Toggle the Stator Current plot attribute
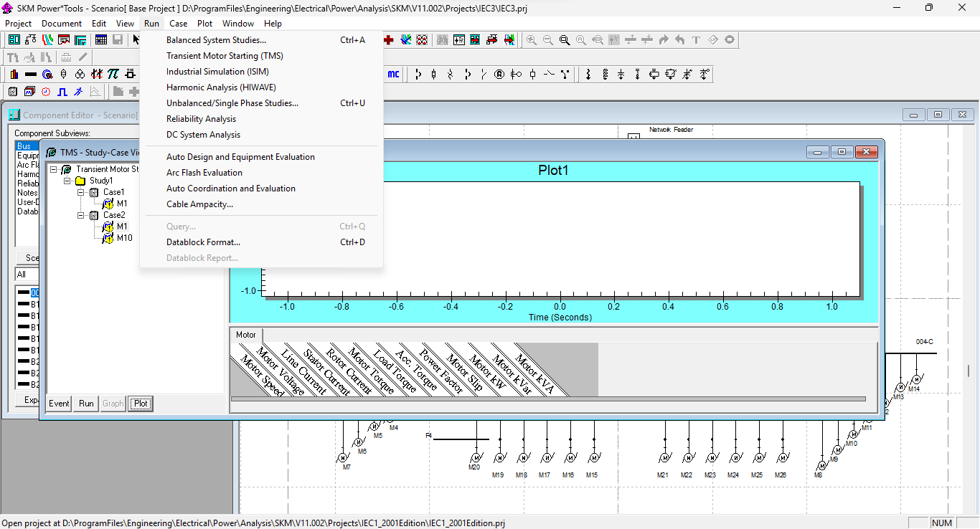 click(x=326, y=371)
